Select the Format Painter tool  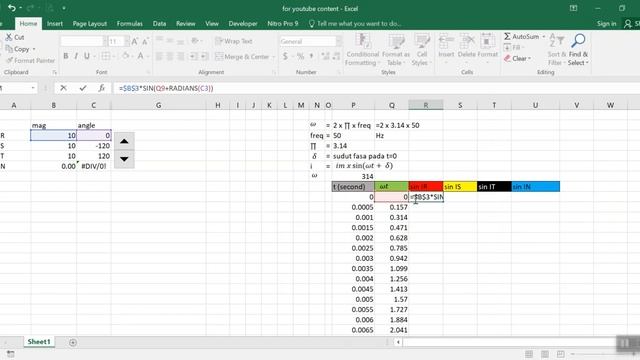30,60
